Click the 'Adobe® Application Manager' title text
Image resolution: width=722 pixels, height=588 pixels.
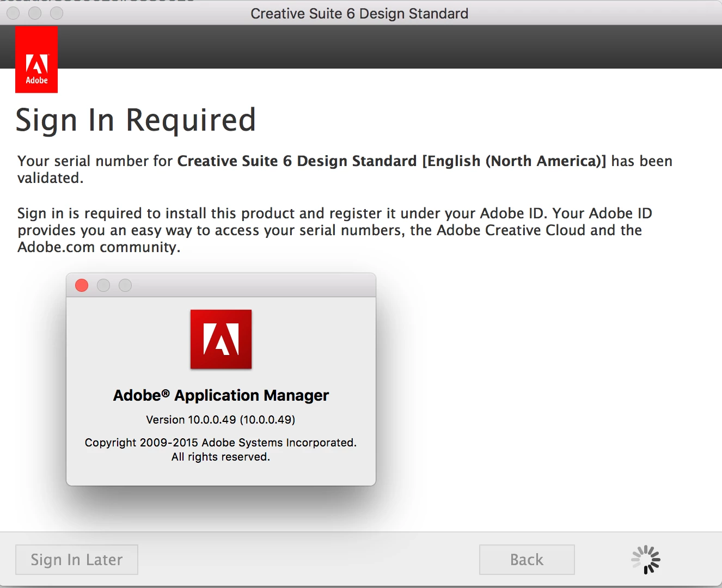coord(221,395)
